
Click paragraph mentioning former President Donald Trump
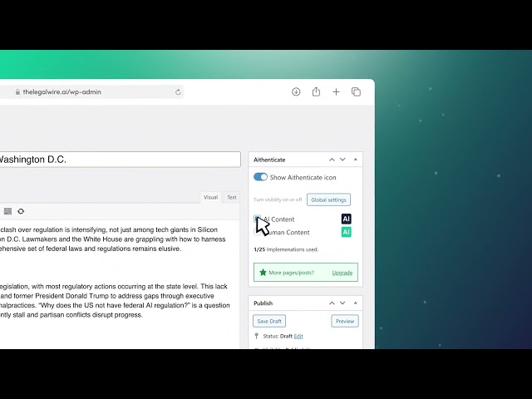(x=116, y=301)
